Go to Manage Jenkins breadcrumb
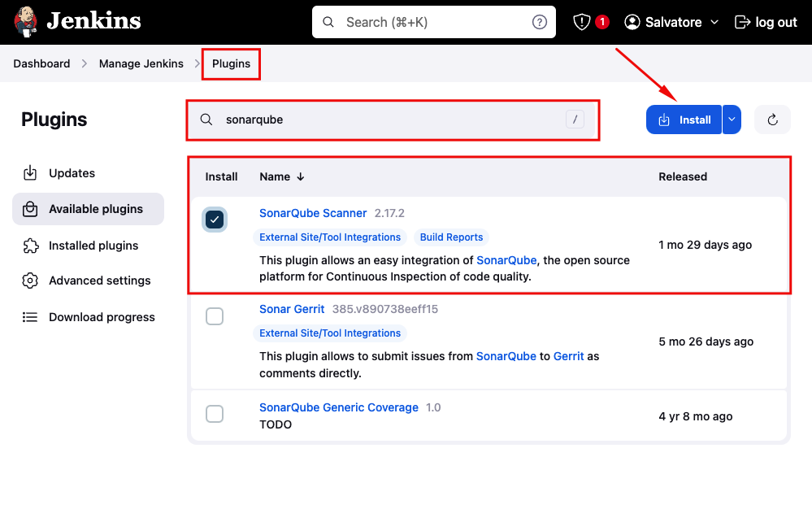The image size is (812, 509). click(141, 63)
